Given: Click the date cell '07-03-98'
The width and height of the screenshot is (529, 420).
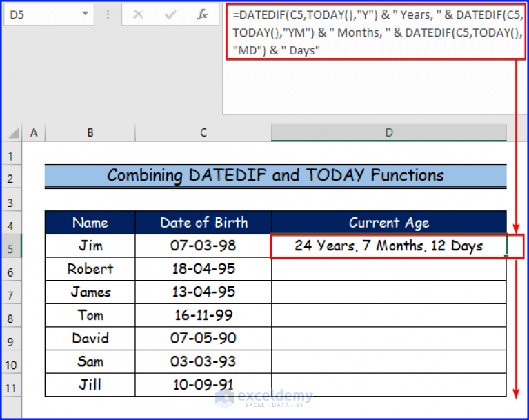Looking at the screenshot, I should (203, 246).
